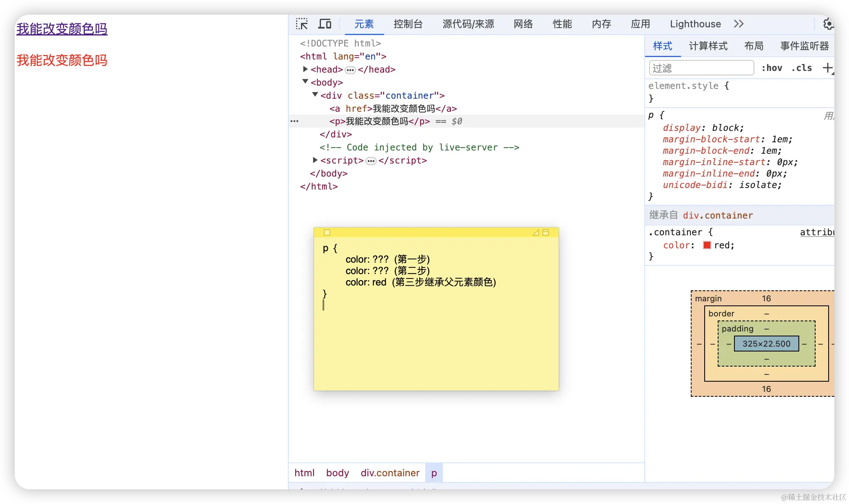Open the 源代码/来源 tab
849x504 pixels.
click(468, 24)
